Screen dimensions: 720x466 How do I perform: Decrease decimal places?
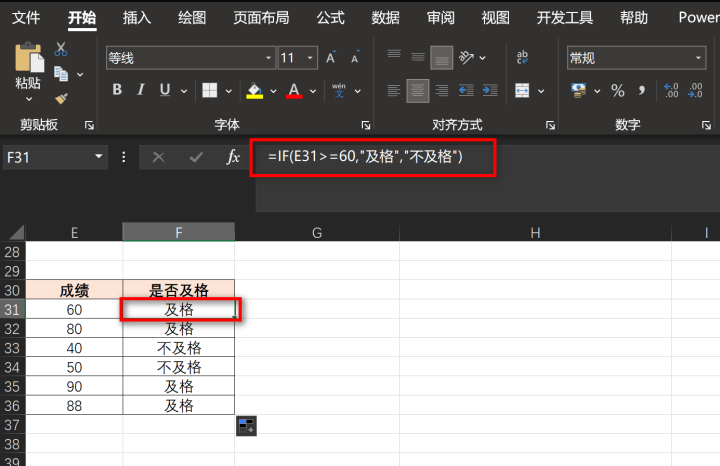pyautogui.click(x=695, y=90)
